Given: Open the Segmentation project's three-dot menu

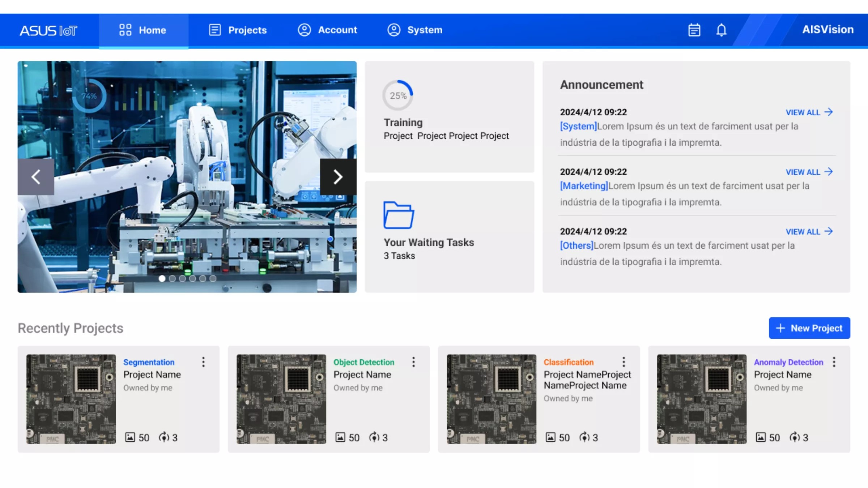Looking at the screenshot, I should (203, 362).
